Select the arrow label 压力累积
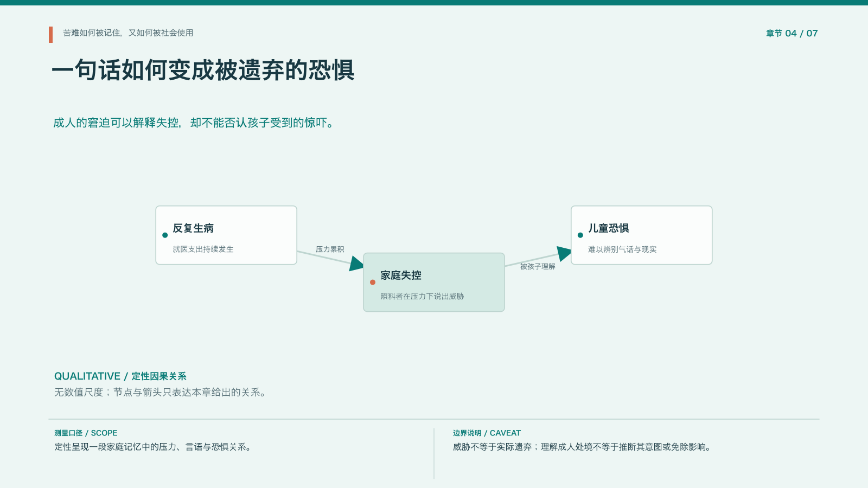The height and width of the screenshot is (488, 868). point(330,249)
